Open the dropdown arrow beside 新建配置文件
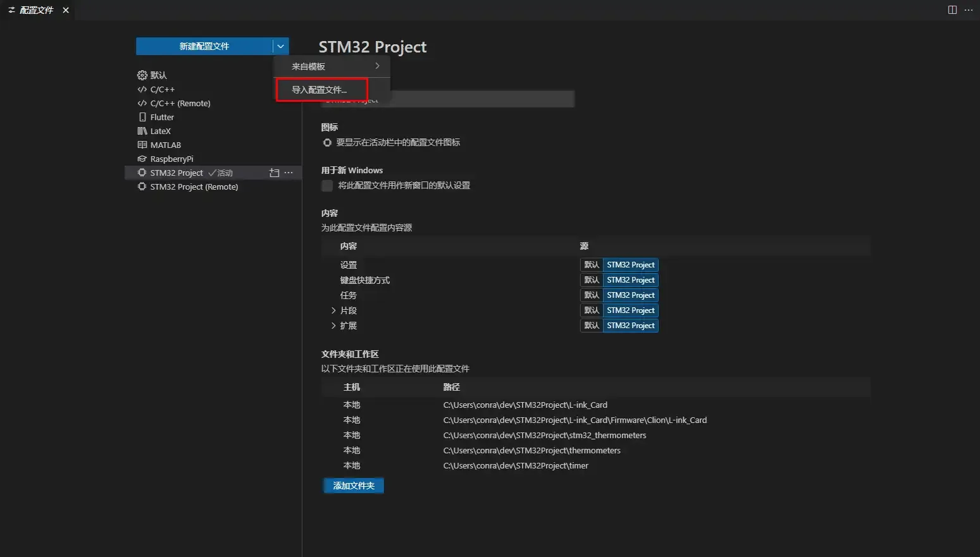Image resolution: width=980 pixels, height=557 pixels. (x=281, y=46)
